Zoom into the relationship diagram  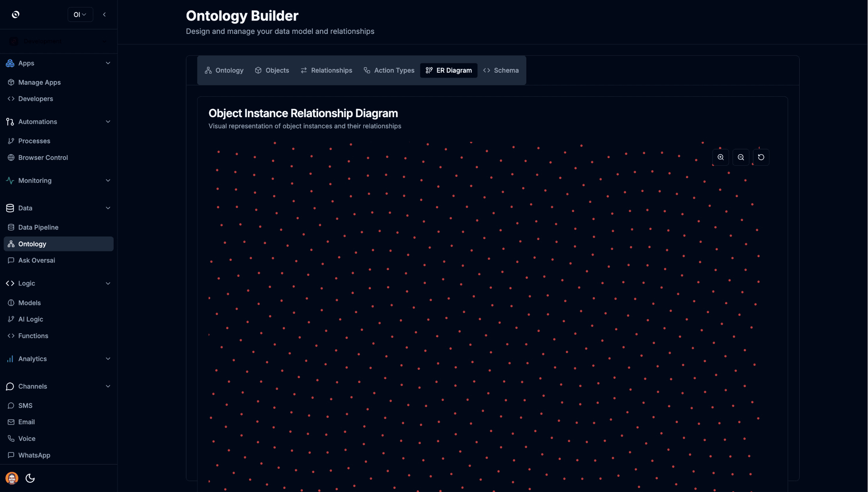[721, 157]
